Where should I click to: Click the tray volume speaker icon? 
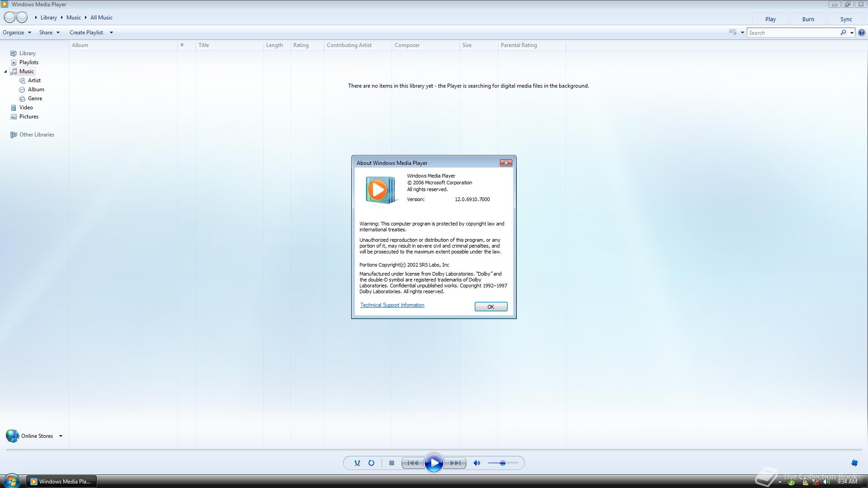(826, 482)
